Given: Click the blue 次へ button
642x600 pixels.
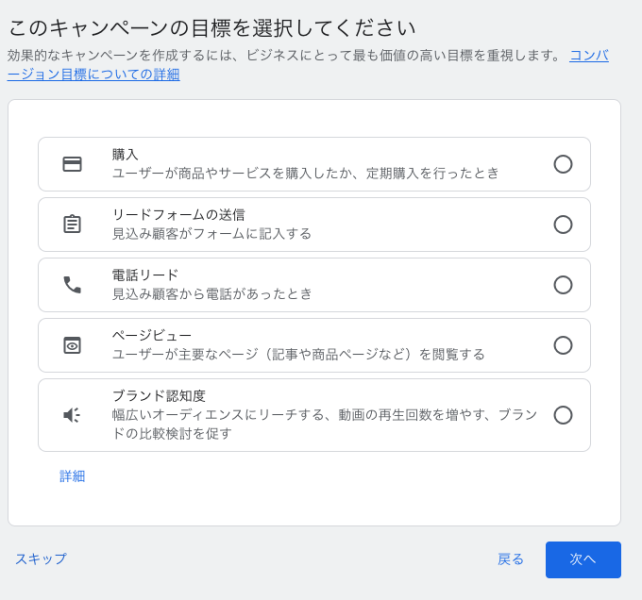Looking at the screenshot, I should pyautogui.click(x=583, y=559).
